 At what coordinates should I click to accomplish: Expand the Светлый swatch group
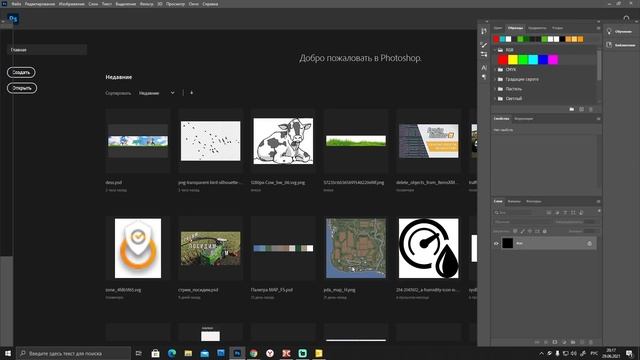[x=495, y=98]
